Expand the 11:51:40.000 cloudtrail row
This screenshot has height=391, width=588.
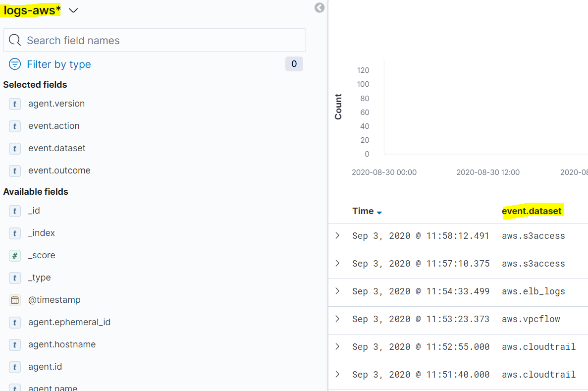(337, 374)
